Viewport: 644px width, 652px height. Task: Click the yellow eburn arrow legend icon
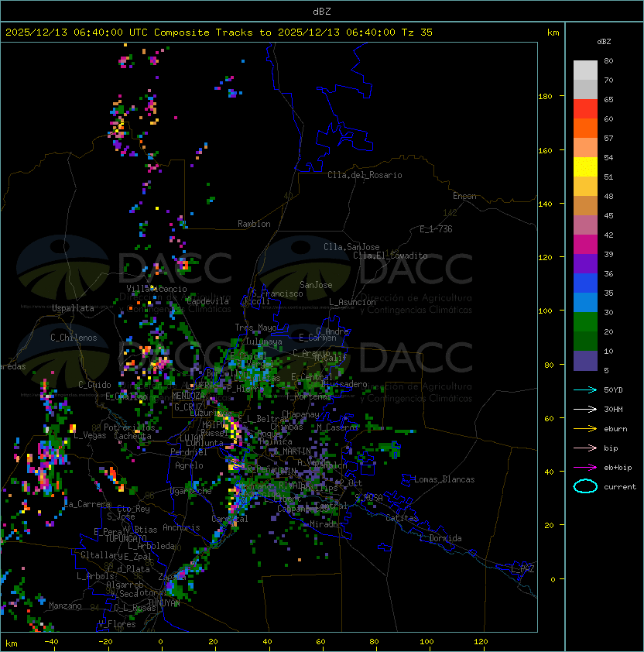click(x=585, y=429)
